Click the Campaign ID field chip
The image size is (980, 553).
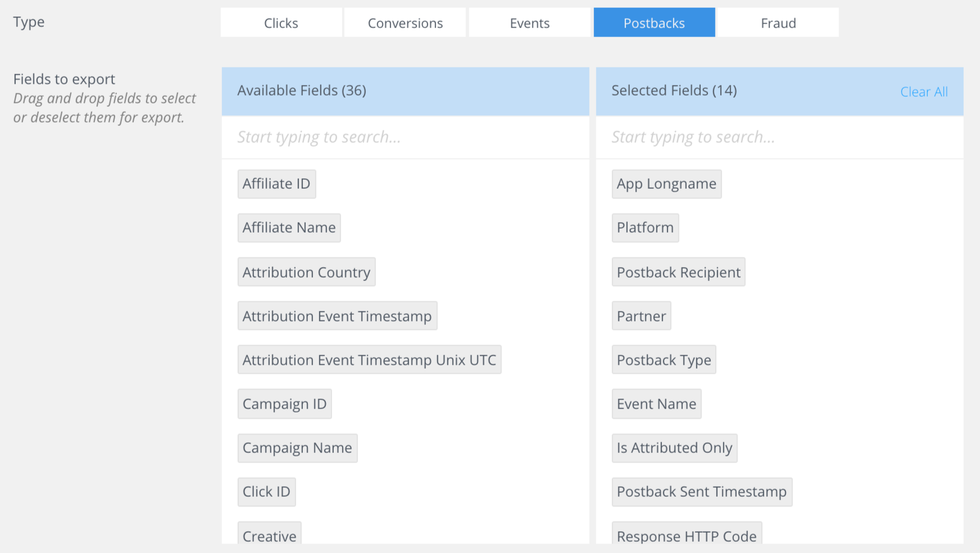tap(284, 404)
